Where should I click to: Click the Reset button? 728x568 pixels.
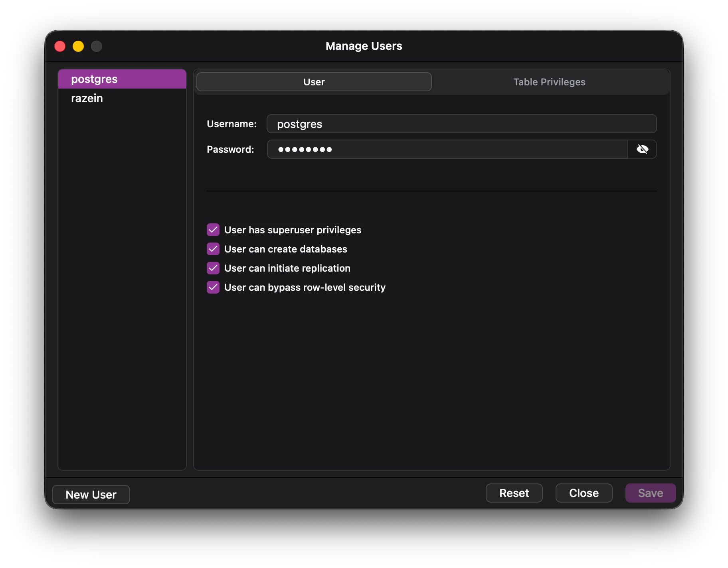point(514,493)
